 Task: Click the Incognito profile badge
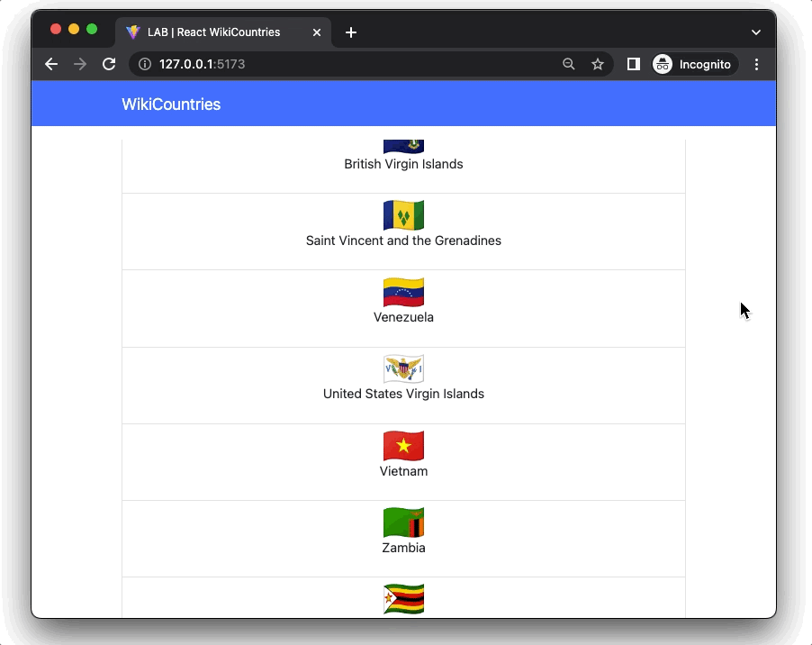click(x=694, y=64)
